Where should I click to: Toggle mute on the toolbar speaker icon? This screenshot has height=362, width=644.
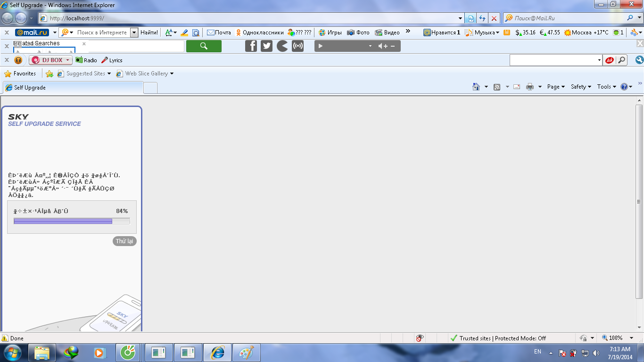381,46
